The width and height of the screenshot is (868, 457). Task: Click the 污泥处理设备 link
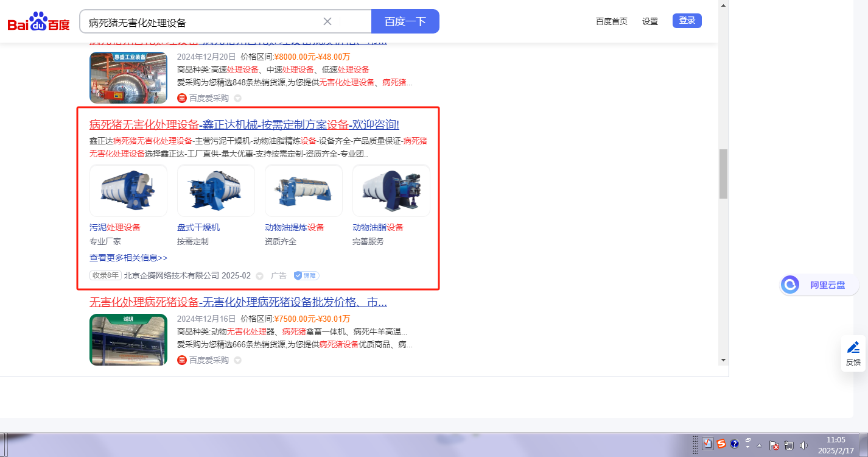click(115, 227)
